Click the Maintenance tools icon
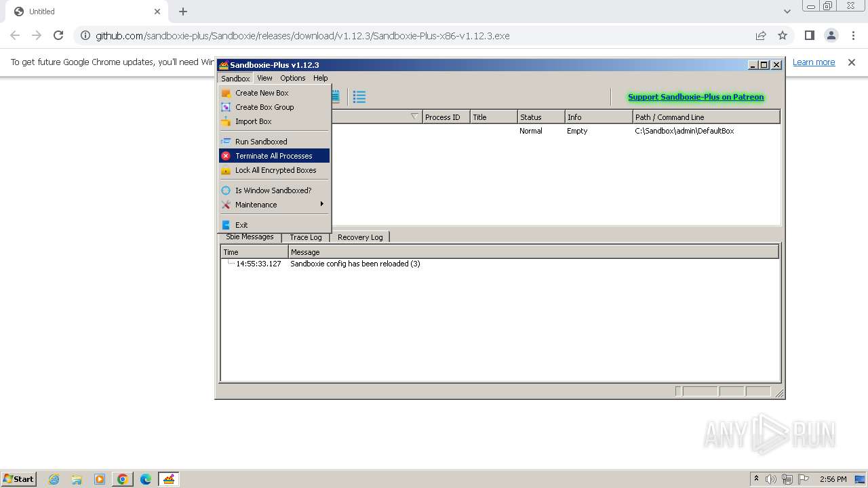The height and width of the screenshot is (488, 868). [x=226, y=205]
